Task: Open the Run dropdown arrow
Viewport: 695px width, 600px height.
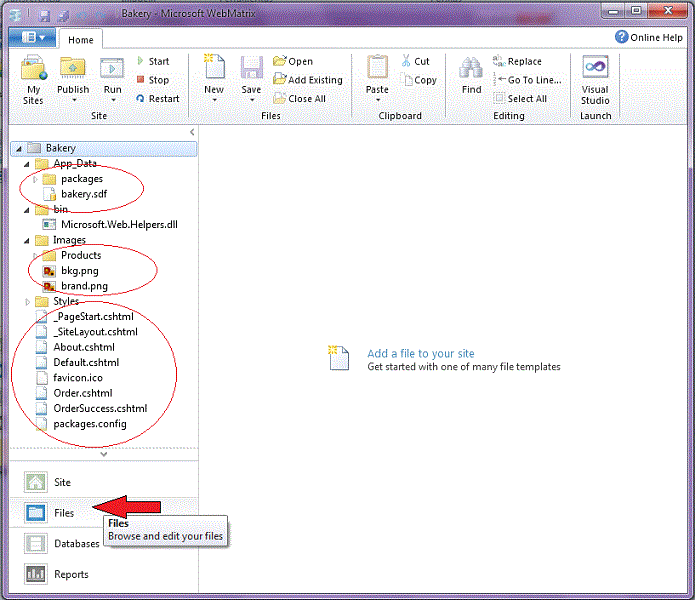Action: 113,100
